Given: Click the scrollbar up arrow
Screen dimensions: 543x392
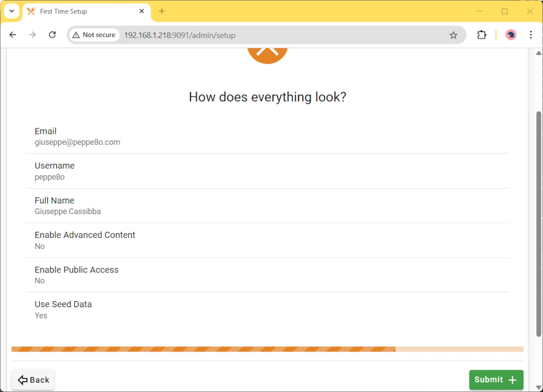Looking at the screenshot, I should coord(539,53).
